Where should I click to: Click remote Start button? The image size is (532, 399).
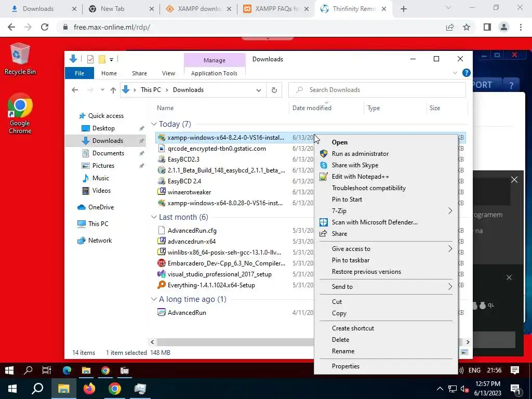click(x=9, y=370)
